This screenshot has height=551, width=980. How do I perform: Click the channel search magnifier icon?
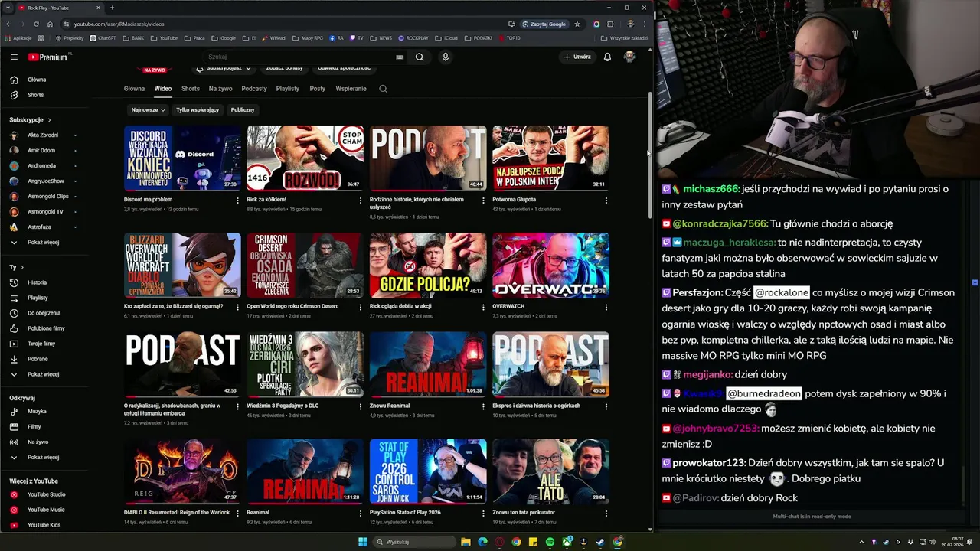pos(383,89)
